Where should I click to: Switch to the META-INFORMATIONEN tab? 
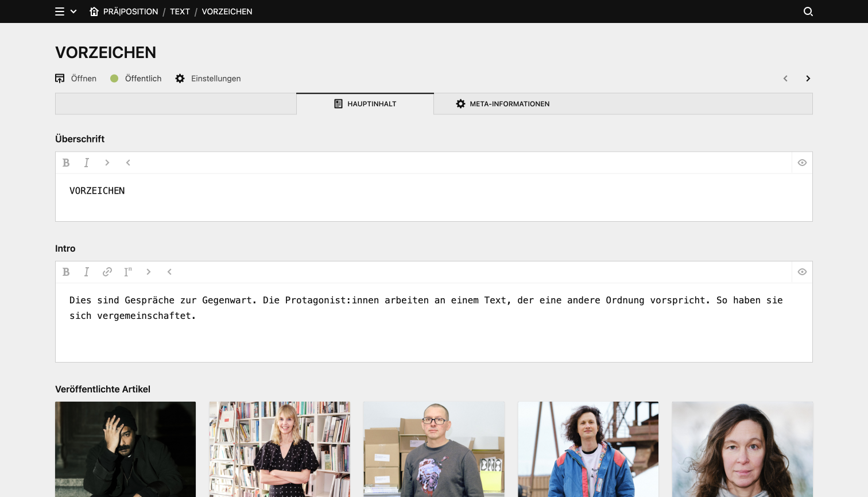[503, 104]
